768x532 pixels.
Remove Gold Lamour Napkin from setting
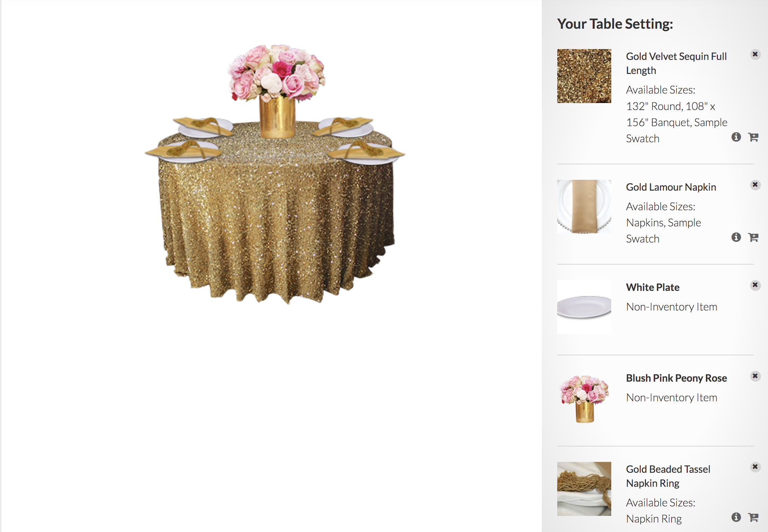tap(755, 185)
